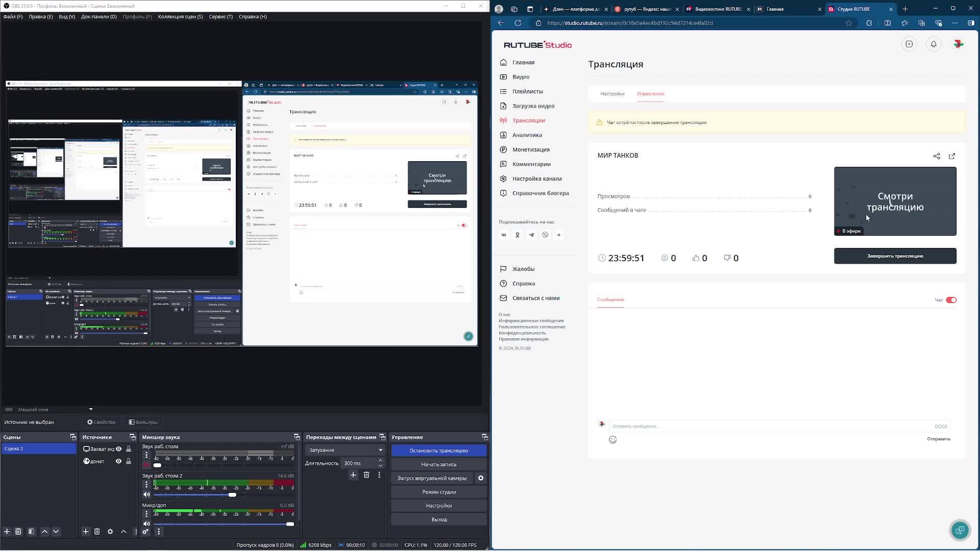
Task: Click the share icon on МИР ТАНКОВ stream
Action: pos(937,156)
